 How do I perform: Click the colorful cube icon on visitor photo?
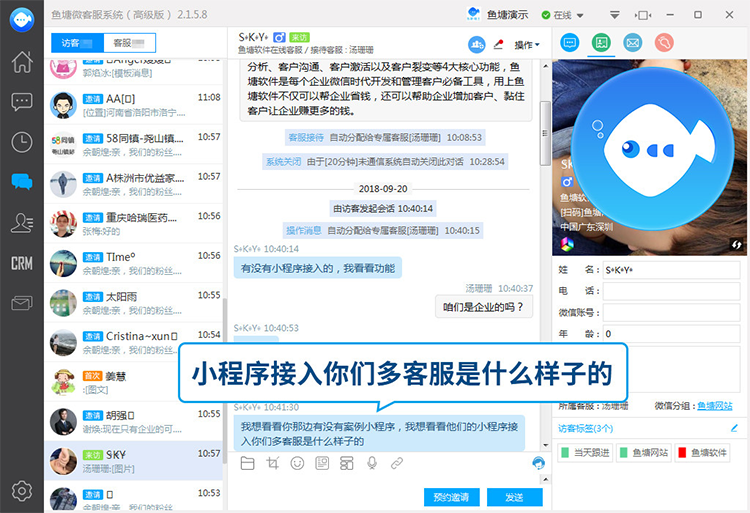point(567,244)
